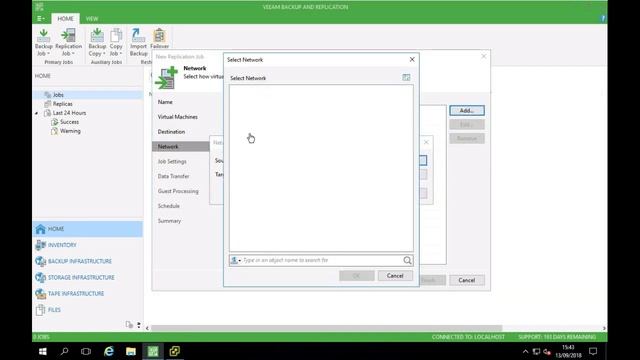
Task: Click scrollbar left arrow in main pane
Action: pyautogui.click(x=147, y=328)
